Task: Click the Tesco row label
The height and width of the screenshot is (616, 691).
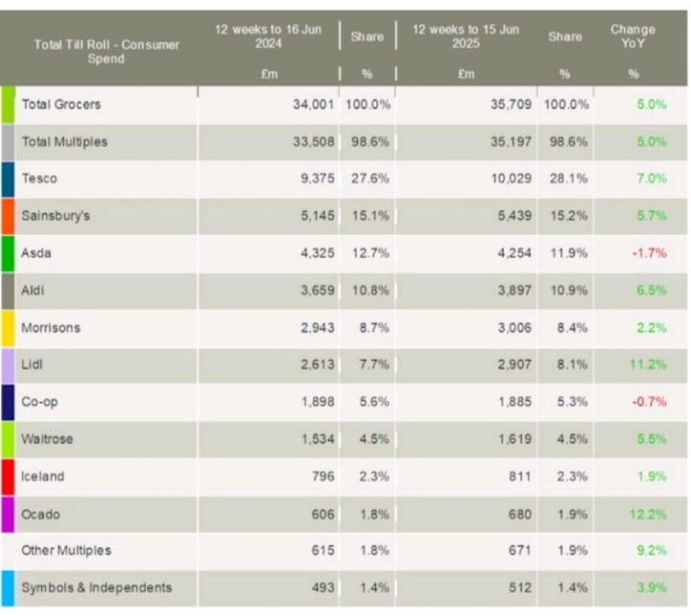Action: [38, 179]
